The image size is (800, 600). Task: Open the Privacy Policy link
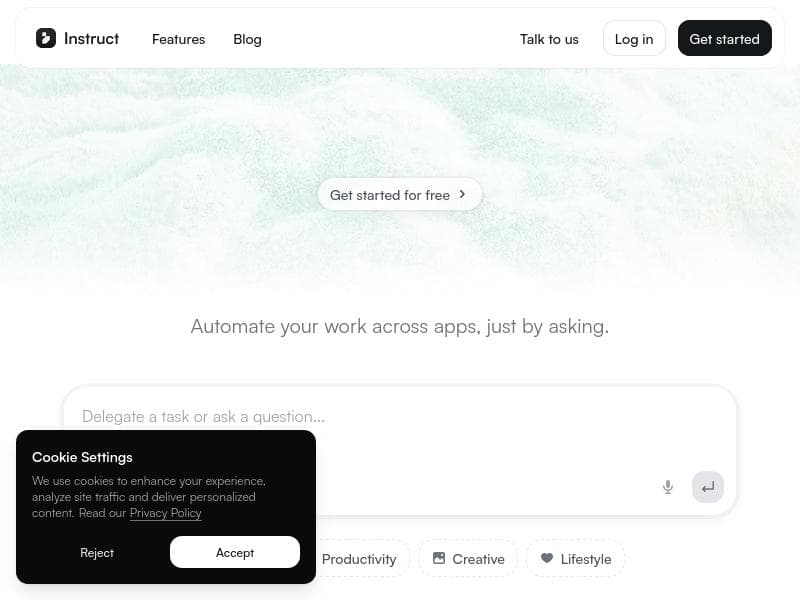(x=166, y=513)
